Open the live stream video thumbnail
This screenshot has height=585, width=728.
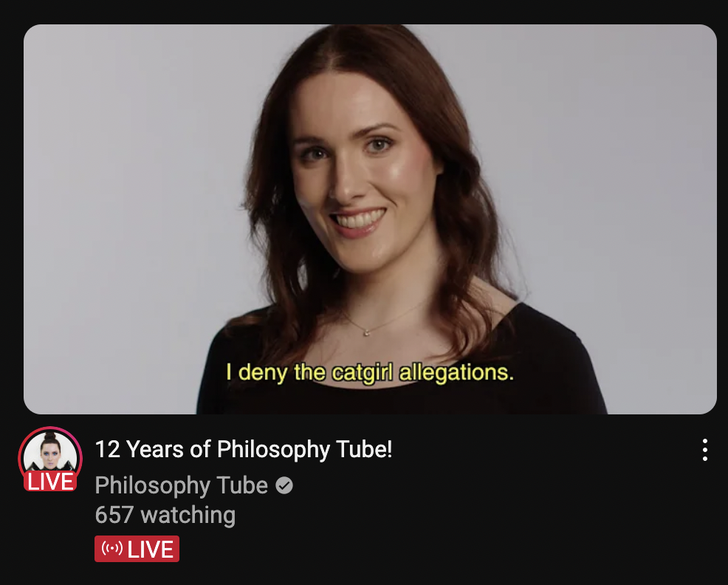370,219
